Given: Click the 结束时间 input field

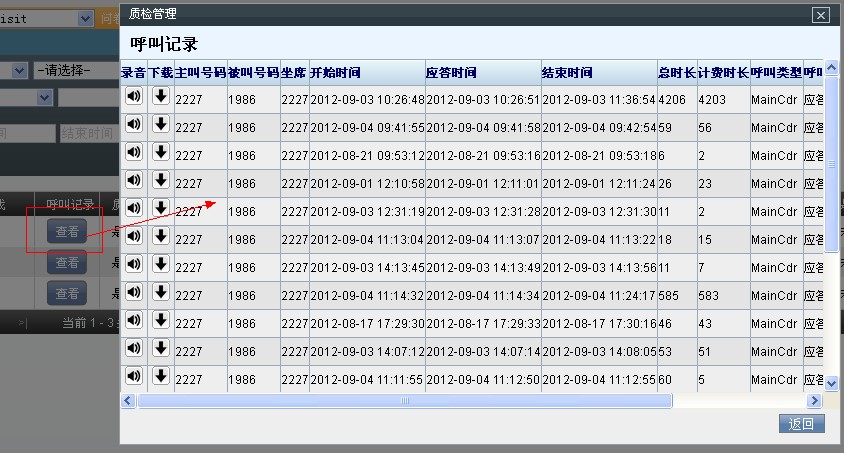Looking at the screenshot, I should click(x=89, y=133).
